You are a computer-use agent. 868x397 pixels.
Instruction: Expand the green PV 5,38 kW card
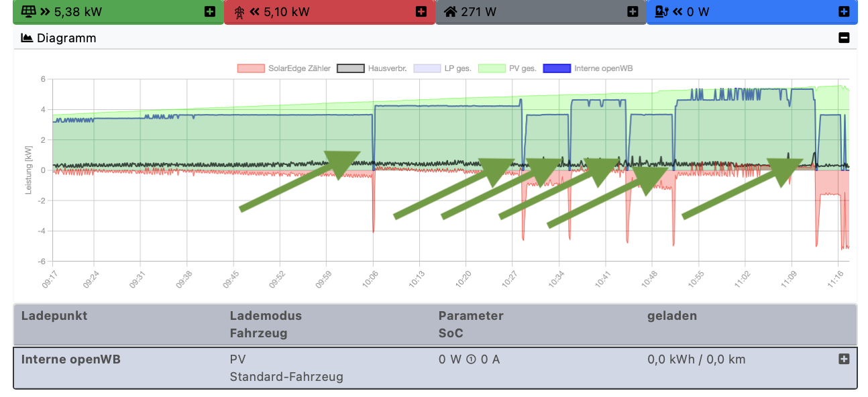pyautogui.click(x=209, y=11)
